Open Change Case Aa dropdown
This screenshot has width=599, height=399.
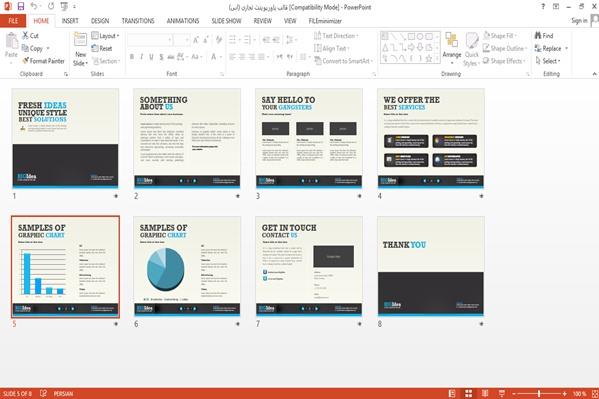(196, 57)
